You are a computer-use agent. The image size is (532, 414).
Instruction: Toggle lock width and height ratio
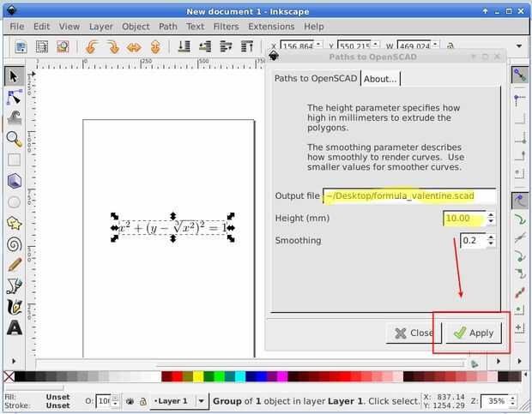(450, 45)
